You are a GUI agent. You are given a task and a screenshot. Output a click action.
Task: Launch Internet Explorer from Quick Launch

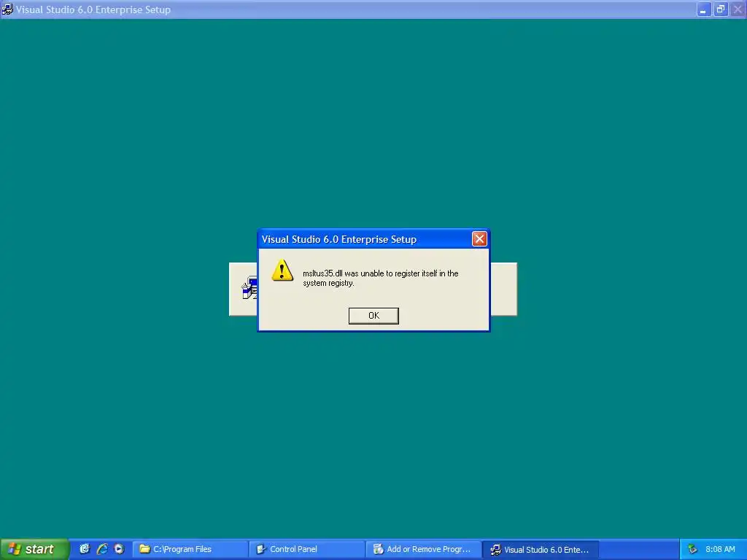102,549
